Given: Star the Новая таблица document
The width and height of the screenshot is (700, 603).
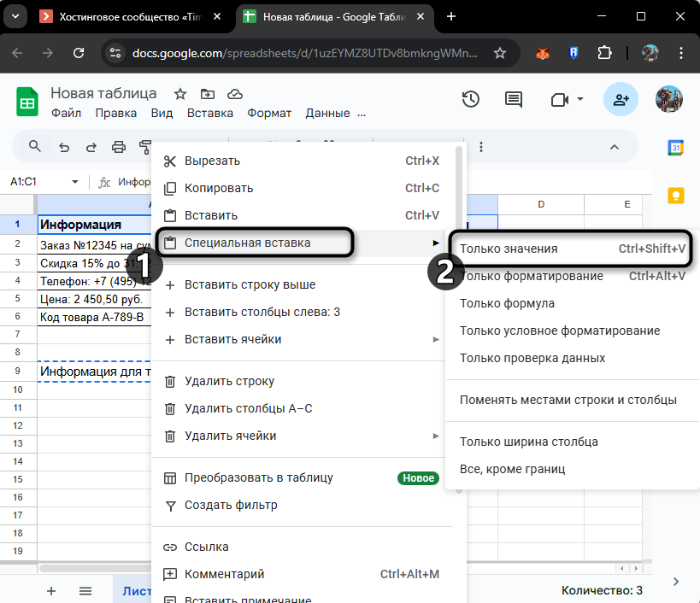Looking at the screenshot, I should 179,94.
